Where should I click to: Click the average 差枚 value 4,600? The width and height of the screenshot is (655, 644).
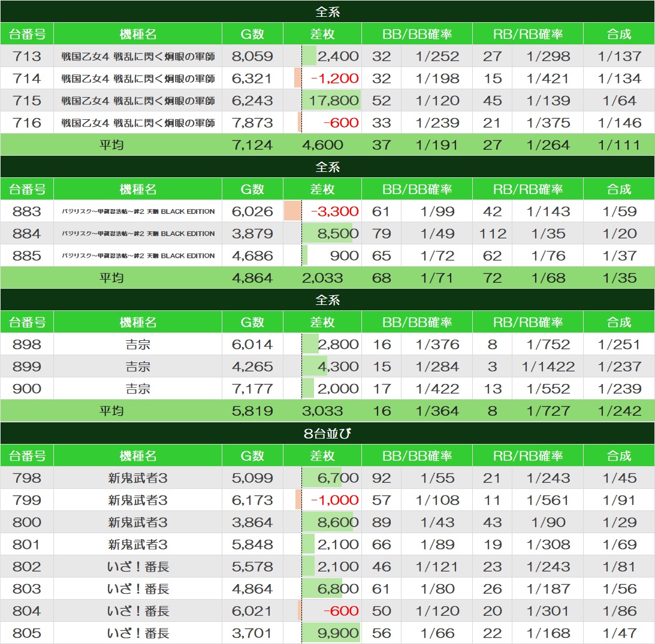click(322, 145)
